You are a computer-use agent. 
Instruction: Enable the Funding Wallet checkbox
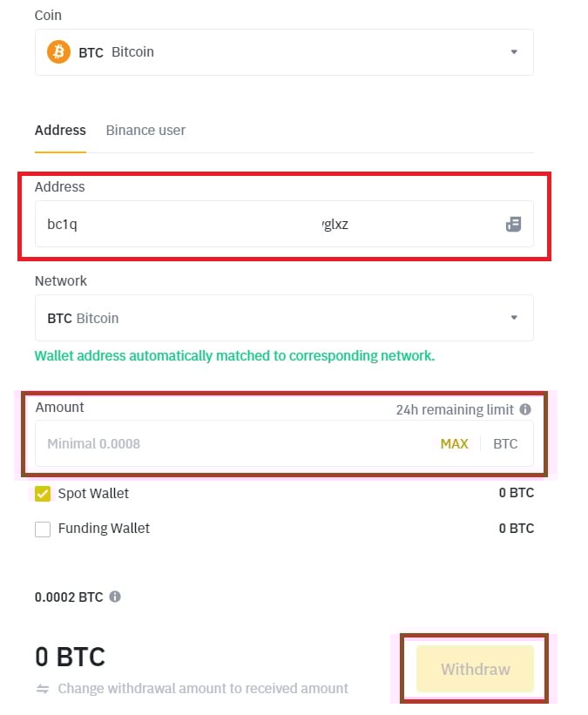click(x=43, y=529)
